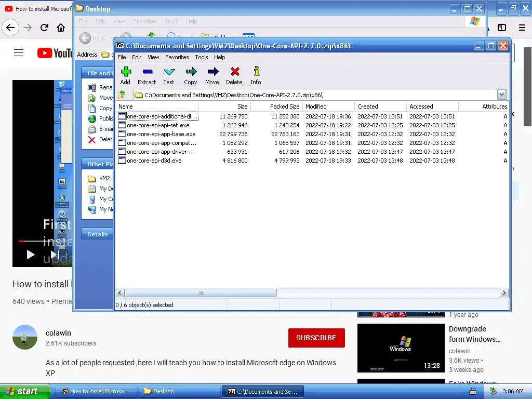Sort files by Size column
The image size is (532, 399).
pyautogui.click(x=224, y=107)
